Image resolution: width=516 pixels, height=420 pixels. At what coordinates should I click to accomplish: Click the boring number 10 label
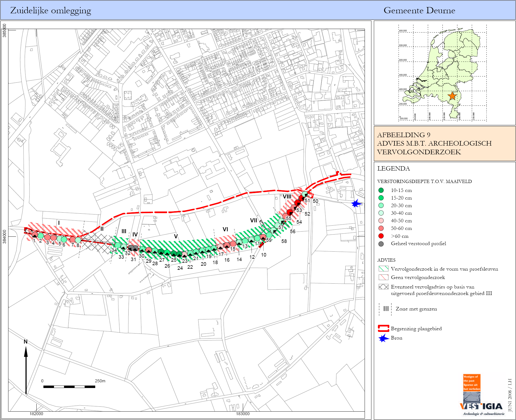coord(264,255)
